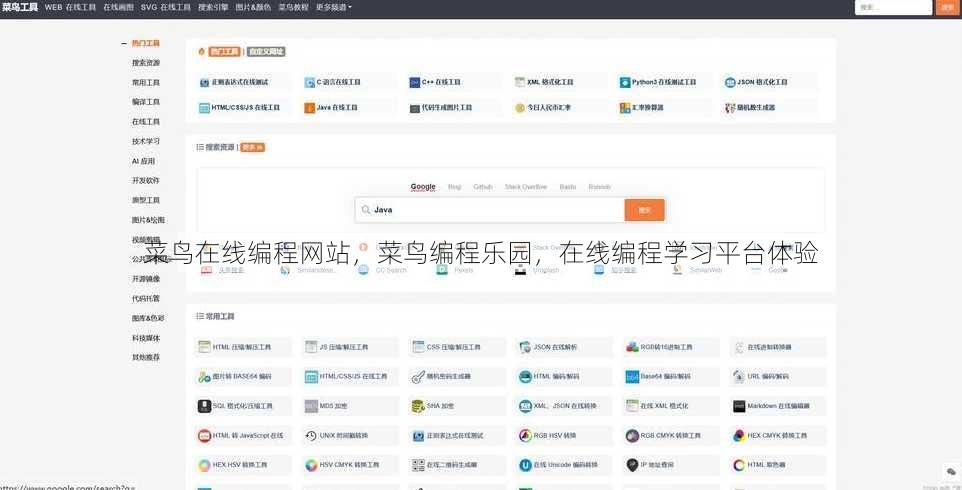This screenshot has height=490, width=962.
Task: Click the UNIX 时间戳转换 clock icon
Action: click(311, 436)
